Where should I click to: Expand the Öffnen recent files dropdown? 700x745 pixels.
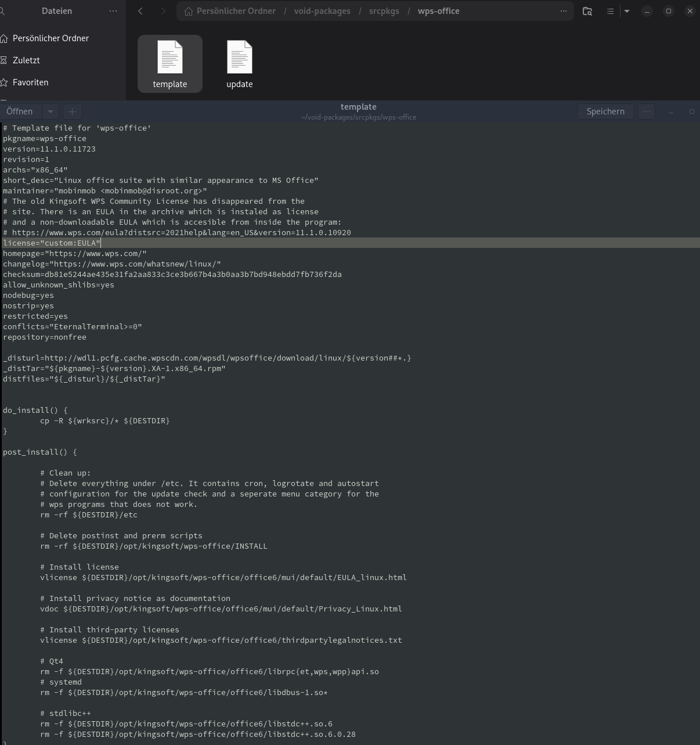[x=50, y=111]
